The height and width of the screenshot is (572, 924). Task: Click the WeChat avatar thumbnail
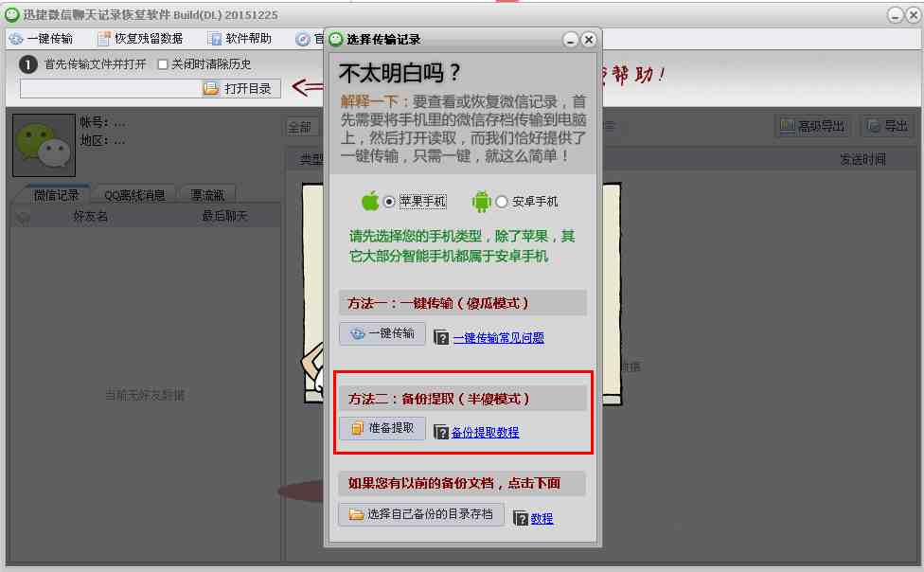tap(44, 145)
